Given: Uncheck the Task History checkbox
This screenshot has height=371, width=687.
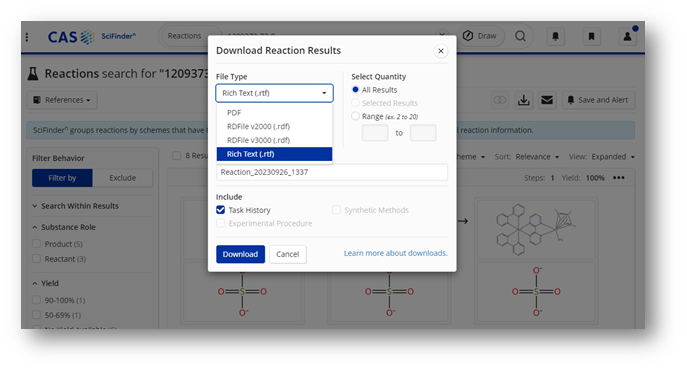Looking at the screenshot, I should point(220,210).
